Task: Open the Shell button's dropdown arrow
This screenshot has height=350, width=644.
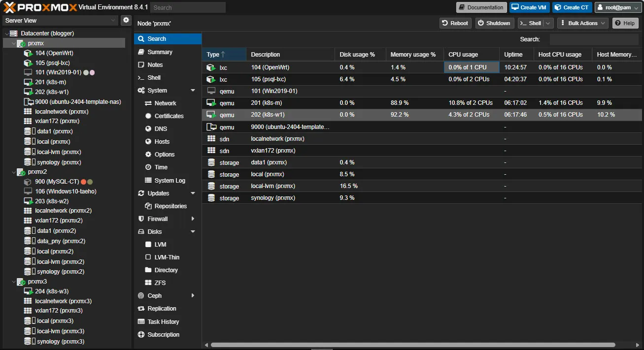Action: (x=547, y=23)
